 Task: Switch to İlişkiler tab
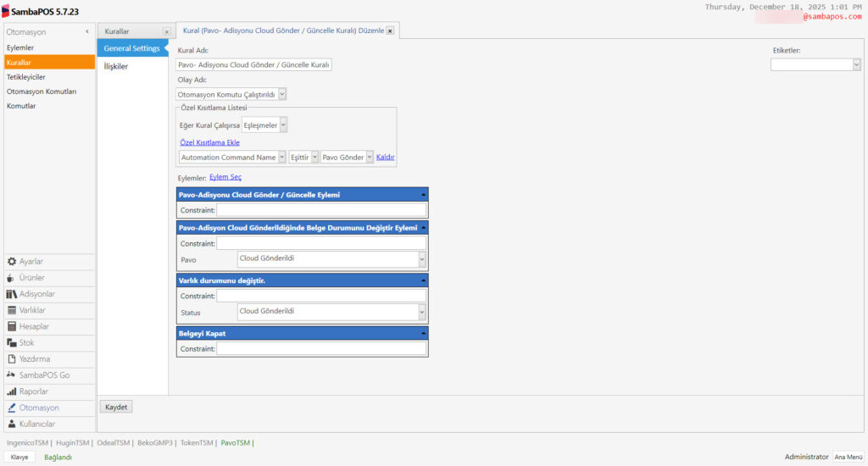(x=116, y=66)
